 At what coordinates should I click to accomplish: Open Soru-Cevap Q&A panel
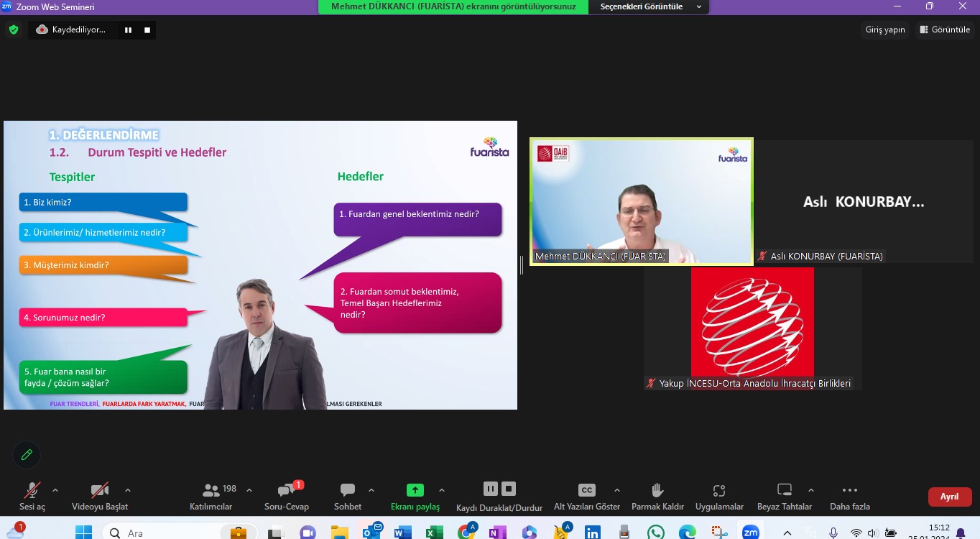(287, 496)
